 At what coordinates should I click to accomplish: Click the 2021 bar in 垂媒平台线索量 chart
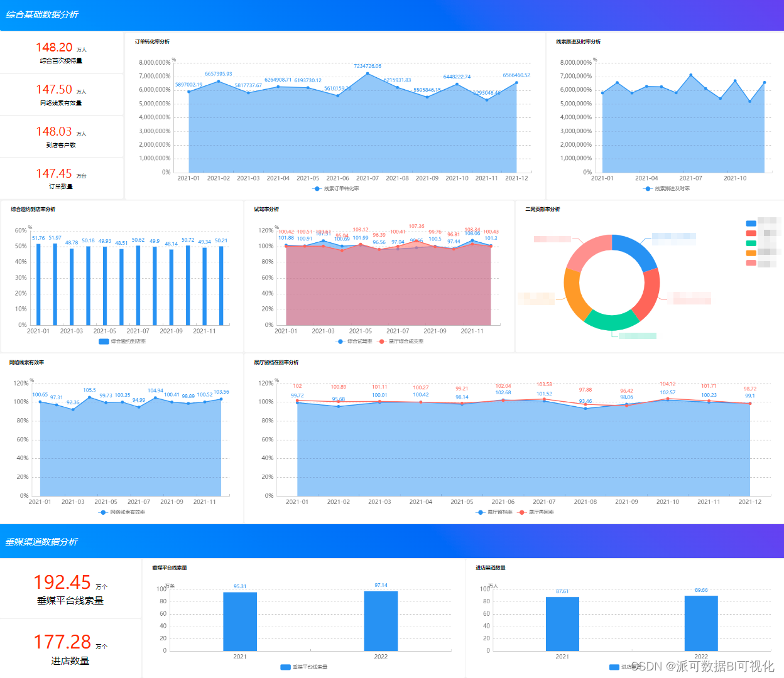[x=240, y=621]
